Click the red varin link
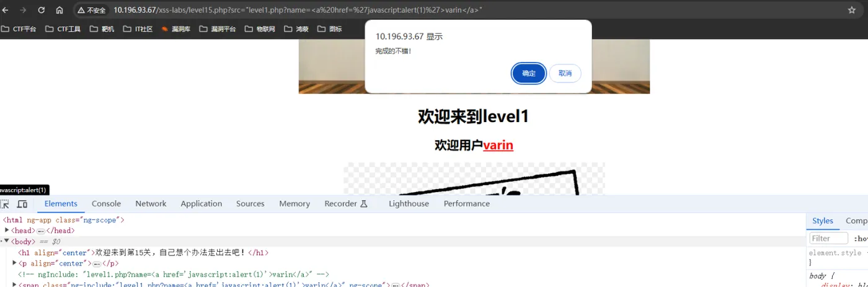 click(498, 145)
